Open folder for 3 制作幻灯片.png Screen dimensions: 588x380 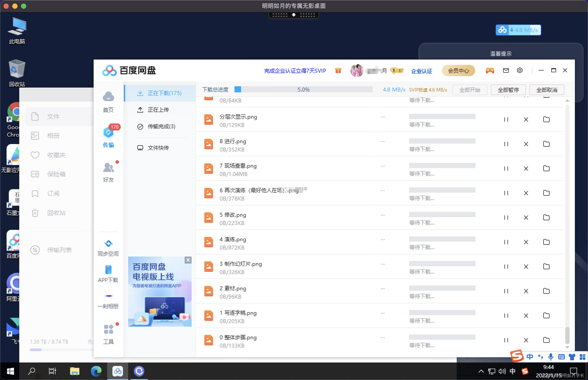[546, 266]
